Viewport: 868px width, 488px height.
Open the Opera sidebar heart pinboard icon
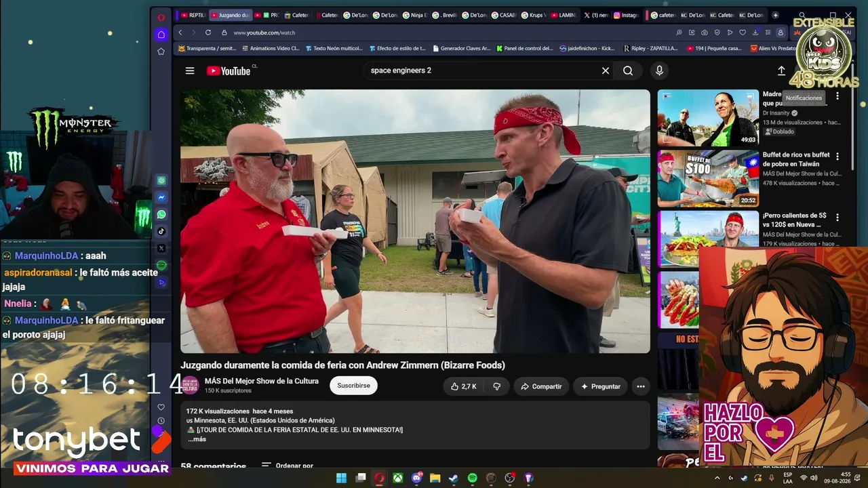click(x=161, y=407)
